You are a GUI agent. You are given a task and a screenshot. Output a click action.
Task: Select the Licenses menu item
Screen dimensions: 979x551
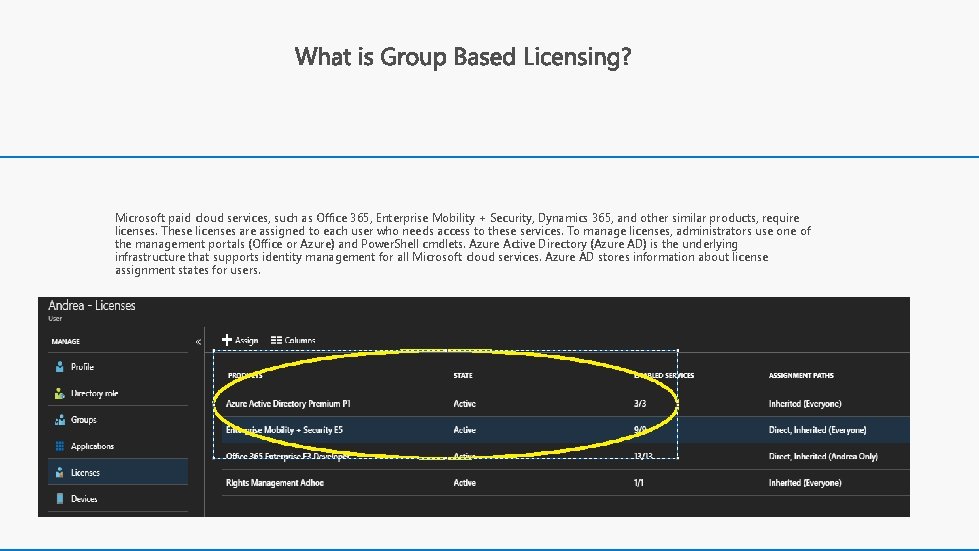118,472
